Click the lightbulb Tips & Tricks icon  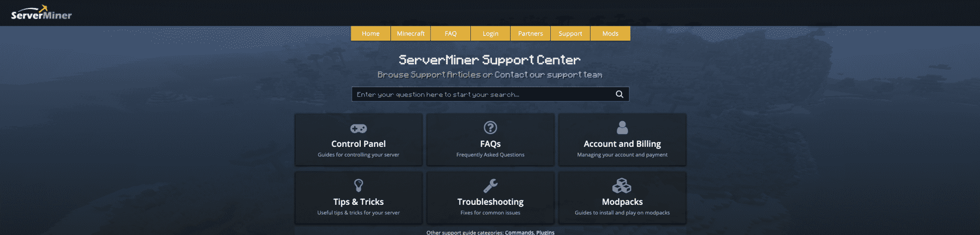[358, 185]
